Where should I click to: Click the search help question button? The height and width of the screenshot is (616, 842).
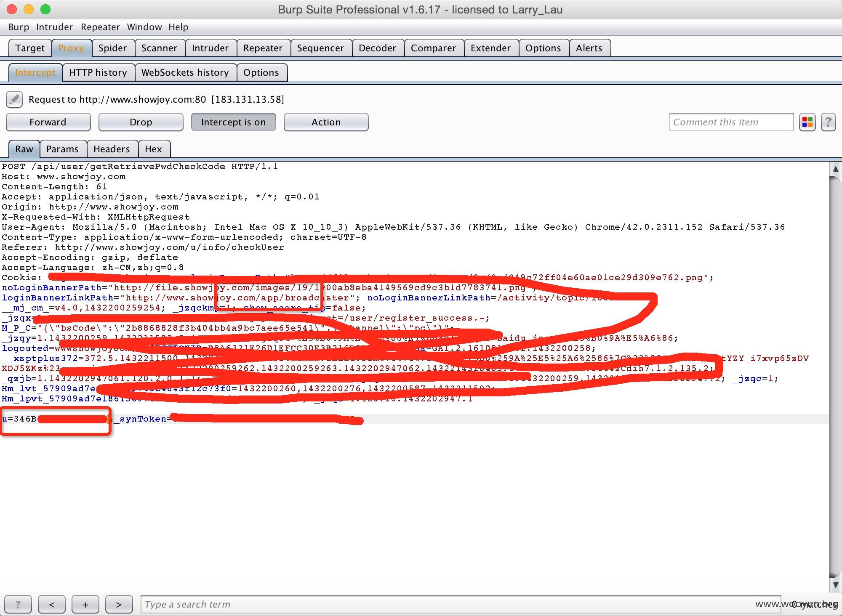pyautogui.click(x=18, y=605)
